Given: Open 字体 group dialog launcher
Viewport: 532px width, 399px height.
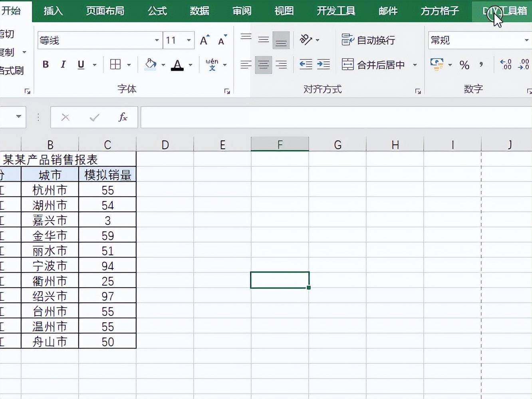Looking at the screenshot, I should coord(227,91).
